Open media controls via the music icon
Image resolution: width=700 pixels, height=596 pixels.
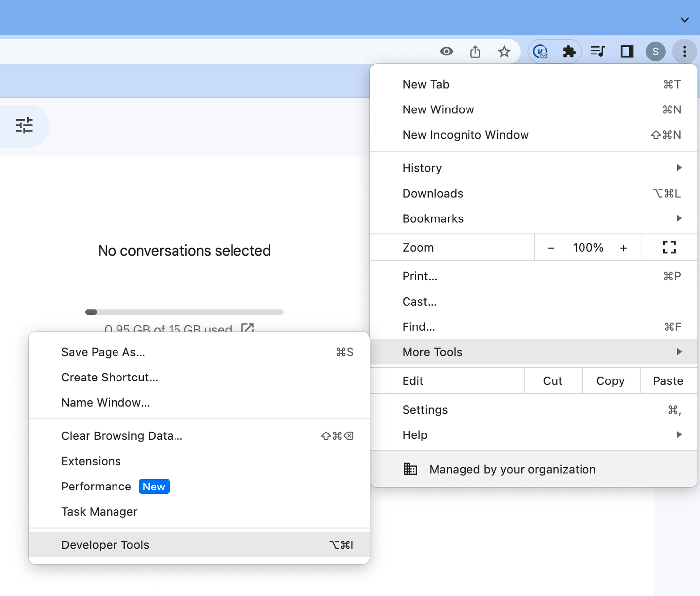598,51
